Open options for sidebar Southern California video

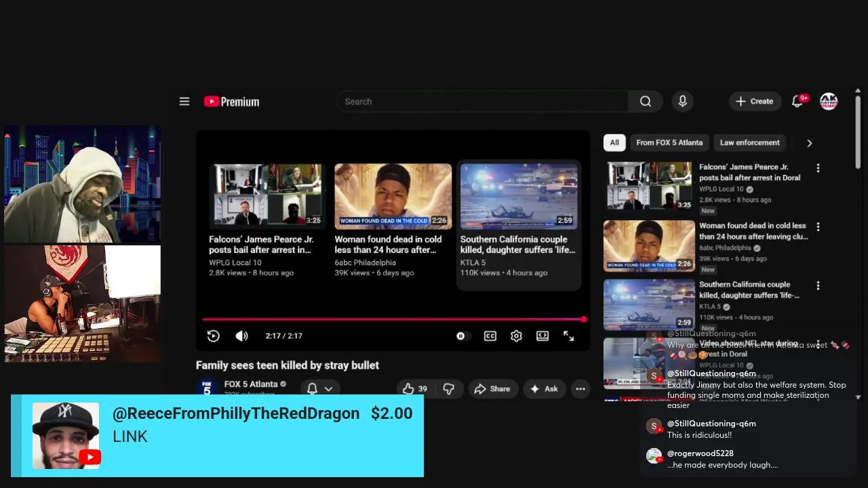click(818, 286)
